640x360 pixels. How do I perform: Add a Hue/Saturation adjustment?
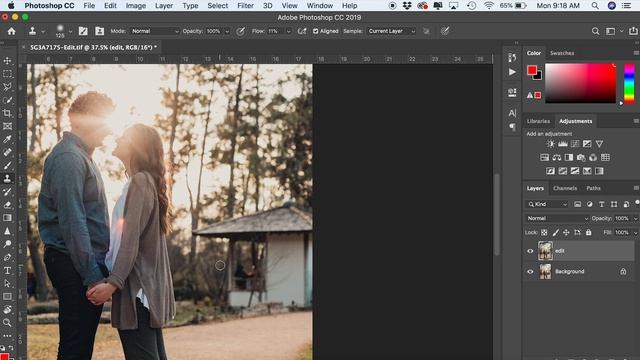[544, 158]
